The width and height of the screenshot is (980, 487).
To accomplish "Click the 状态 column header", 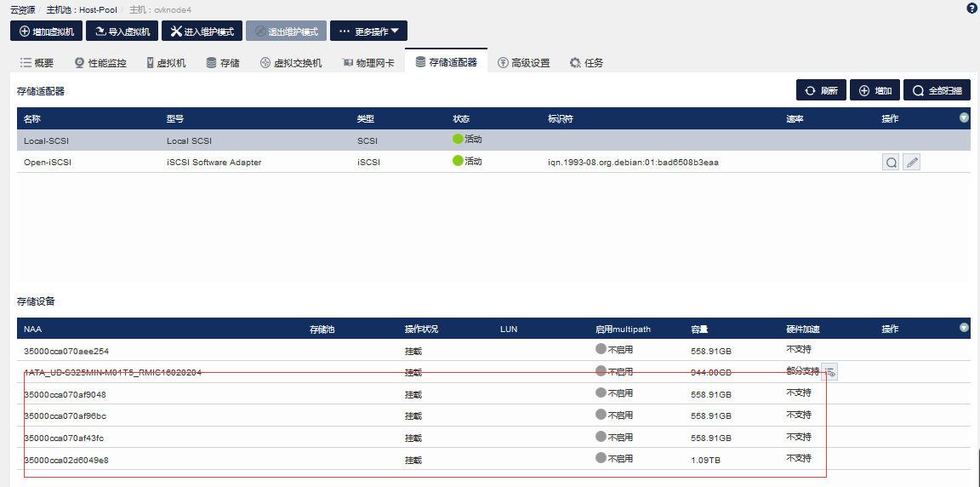I will coord(461,119).
